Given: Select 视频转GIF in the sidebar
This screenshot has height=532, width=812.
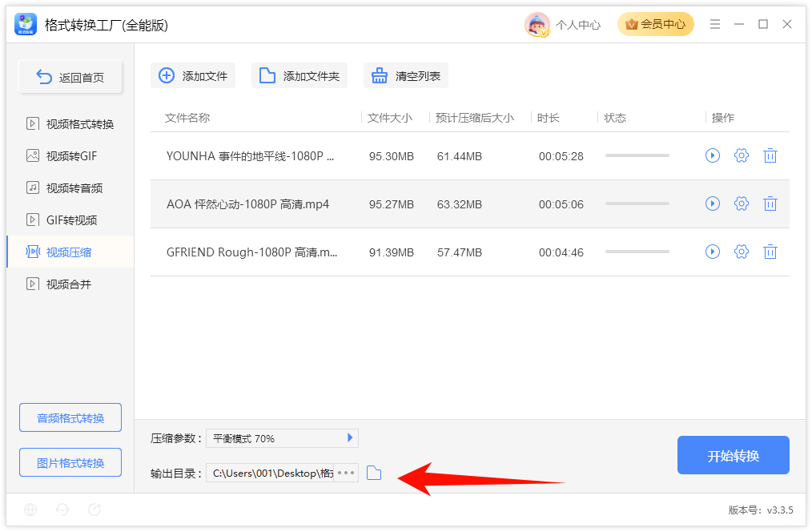Looking at the screenshot, I should [x=70, y=156].
